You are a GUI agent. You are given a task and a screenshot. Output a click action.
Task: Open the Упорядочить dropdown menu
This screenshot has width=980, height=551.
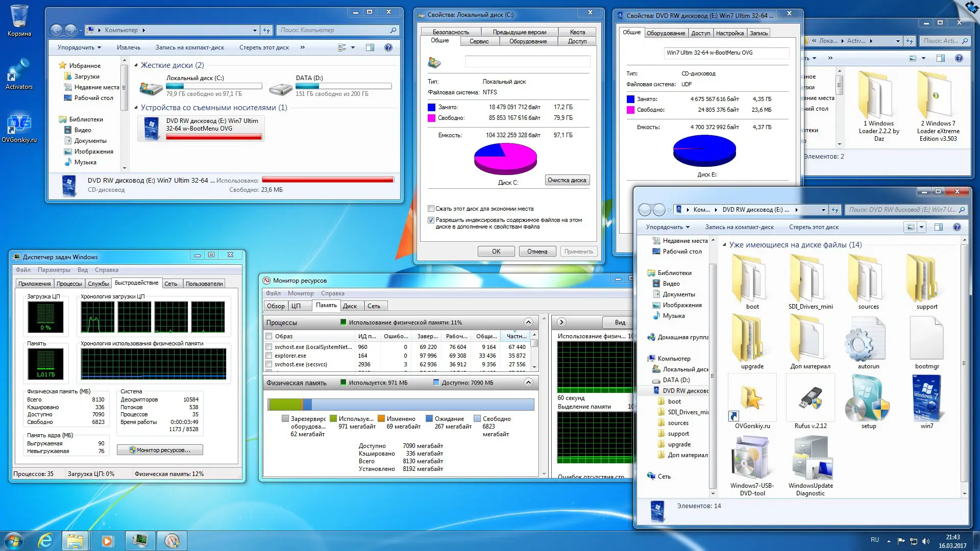79,47
